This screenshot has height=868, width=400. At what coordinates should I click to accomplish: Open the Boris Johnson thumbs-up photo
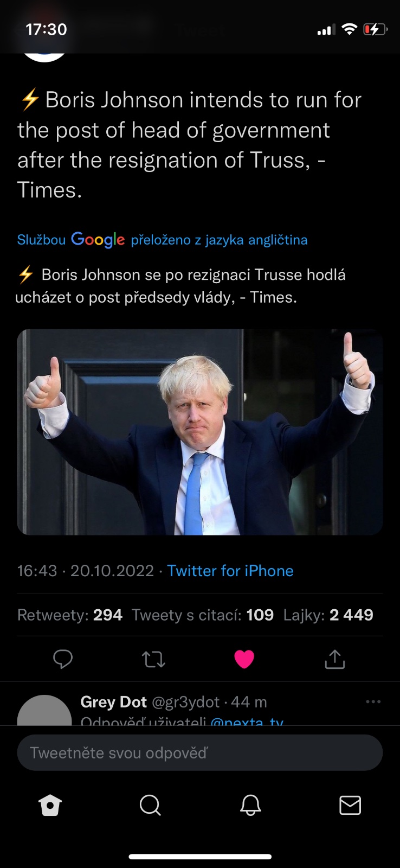pos(200,432)
